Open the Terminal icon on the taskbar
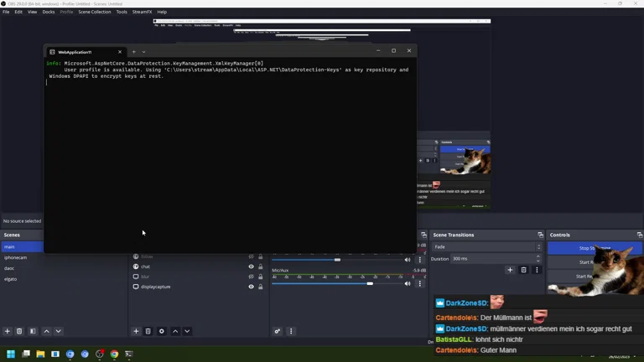Viewport: 644px width, 362px height. [129, 354]
